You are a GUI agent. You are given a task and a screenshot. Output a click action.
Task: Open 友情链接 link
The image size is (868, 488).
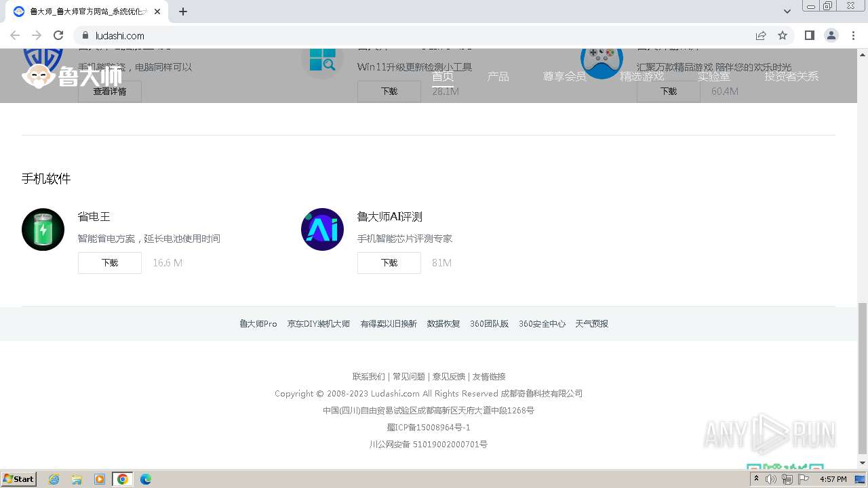489,377
